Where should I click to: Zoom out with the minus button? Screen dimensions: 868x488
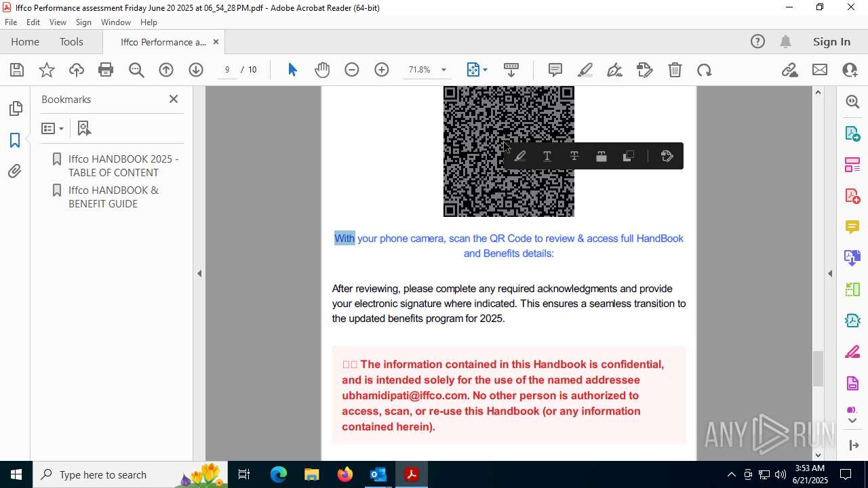[x=352, y=70]
